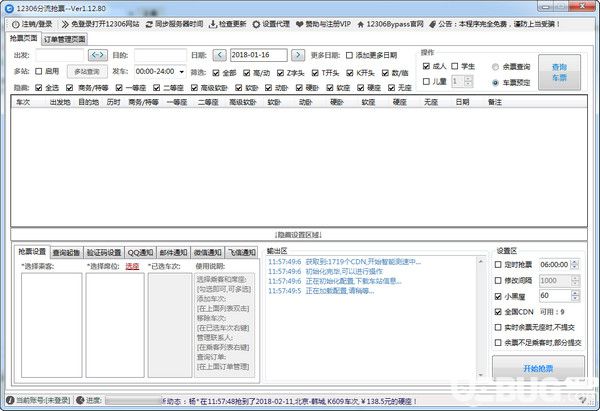The width and height of the screenshot is (600, 411).
Task: Switch to 抢票页面 tab
Action: 23,38
